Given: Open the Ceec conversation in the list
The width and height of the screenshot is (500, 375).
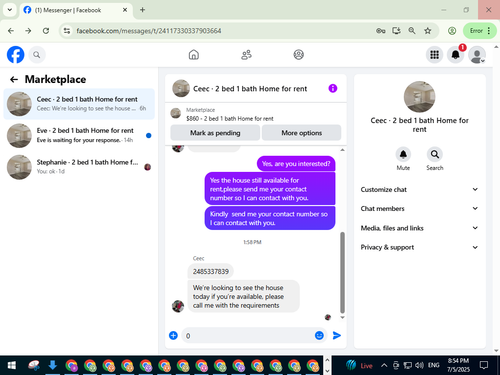Looking at the screenshot, I should click(x=79, y=104).
